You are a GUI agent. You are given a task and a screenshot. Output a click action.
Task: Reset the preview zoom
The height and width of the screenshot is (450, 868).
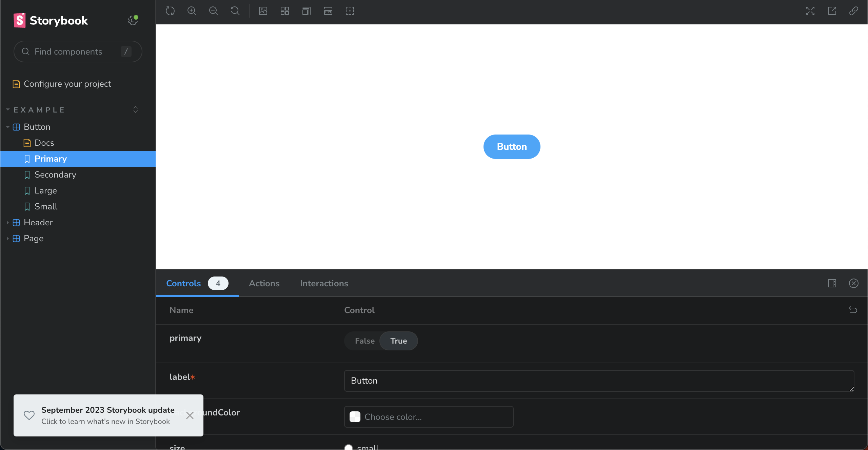(235, 11)
